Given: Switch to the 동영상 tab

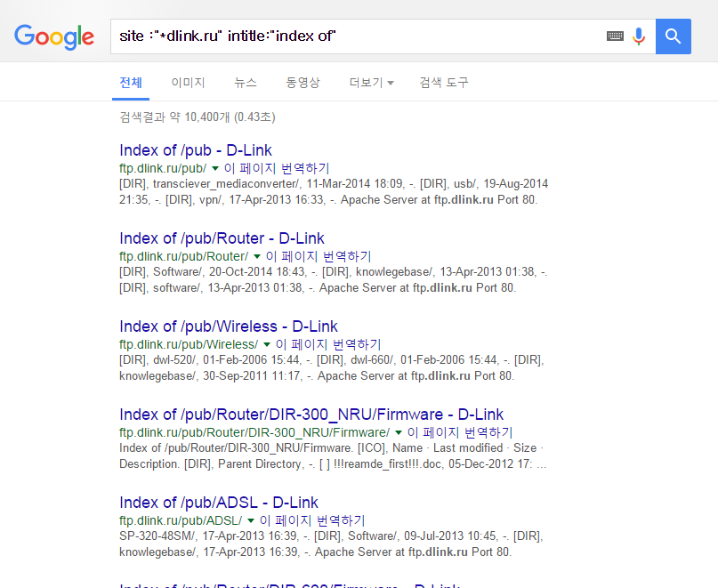Looking at the screenshot, I should click(303, 83).
